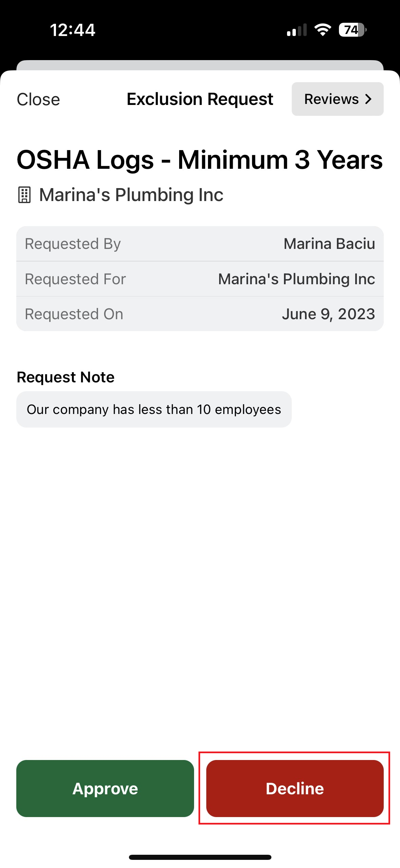Tap the building icon beside company name
The height and width of the screenshot is (868, 400).
[x=24, y=195]
